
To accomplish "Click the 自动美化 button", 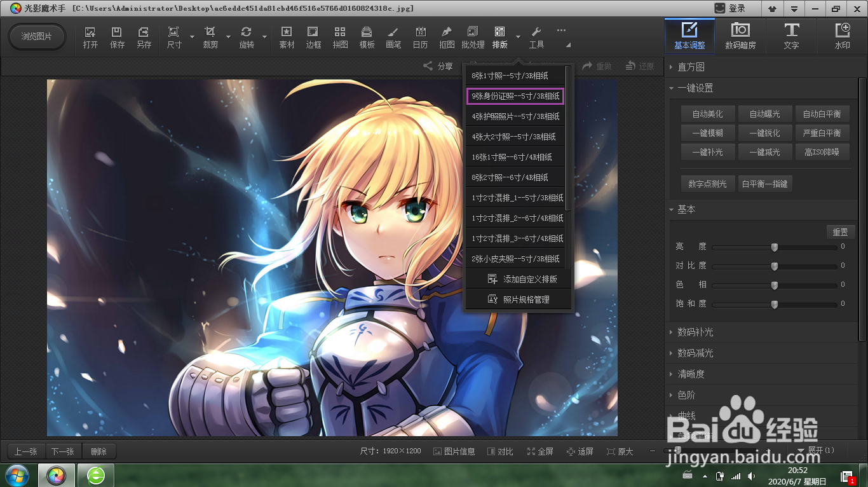I will click(x=707, y=114).
